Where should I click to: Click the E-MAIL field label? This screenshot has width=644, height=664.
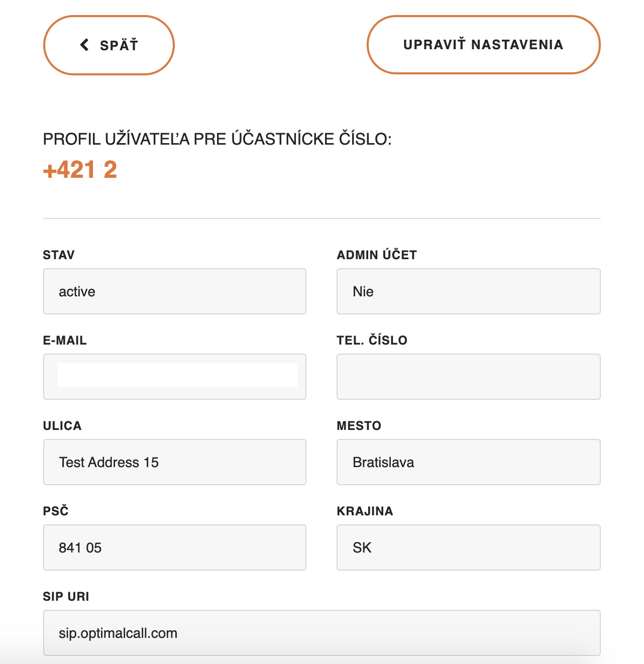click(x=65, y=341)
